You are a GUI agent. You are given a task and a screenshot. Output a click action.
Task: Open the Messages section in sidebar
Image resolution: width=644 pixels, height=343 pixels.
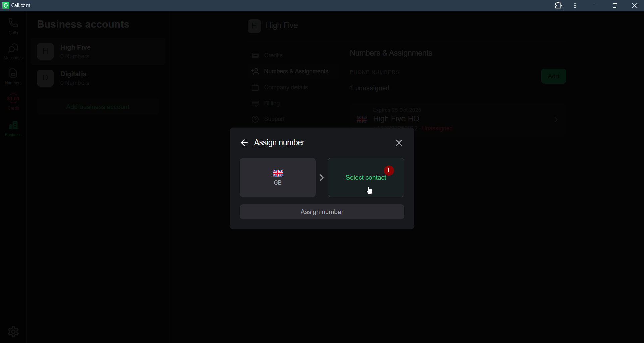[13, 52]
